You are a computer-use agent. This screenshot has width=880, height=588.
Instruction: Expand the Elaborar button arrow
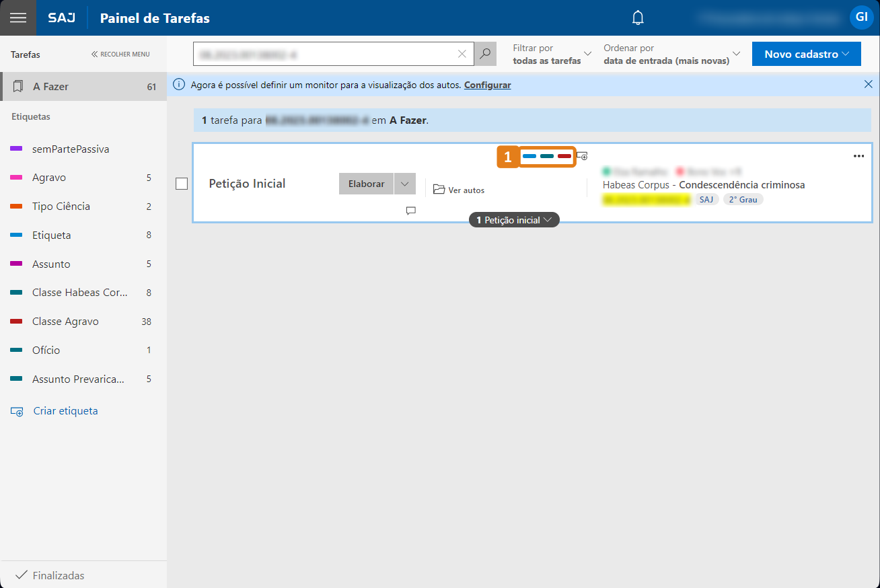click(405, 184)
